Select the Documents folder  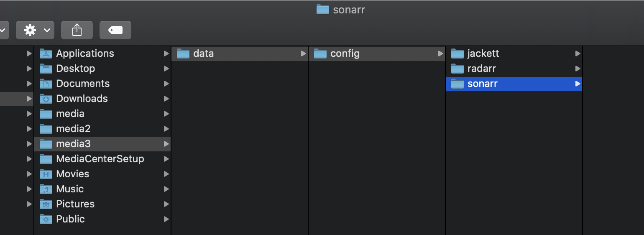102,84
